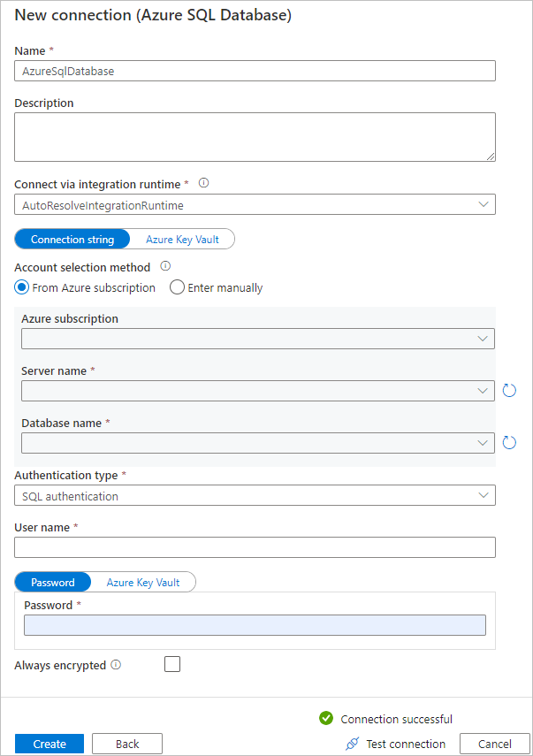Click the Create button

[49, 744]
